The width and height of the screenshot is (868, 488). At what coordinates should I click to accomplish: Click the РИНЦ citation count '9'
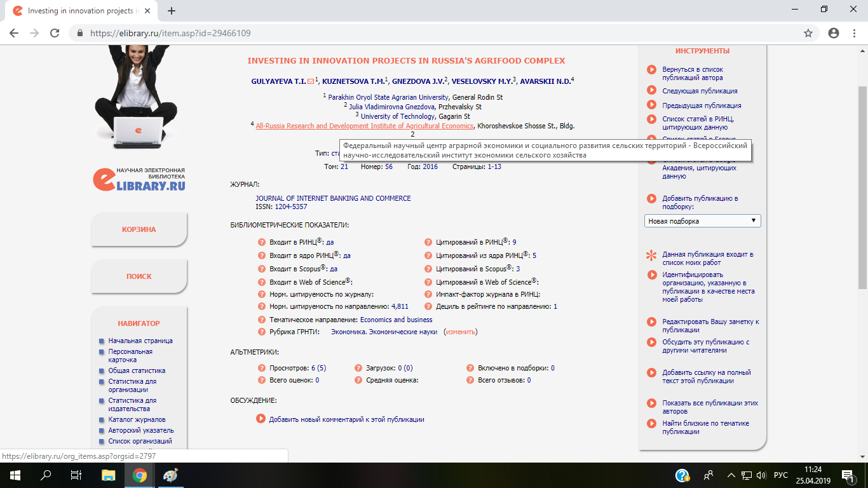point(514,242)
